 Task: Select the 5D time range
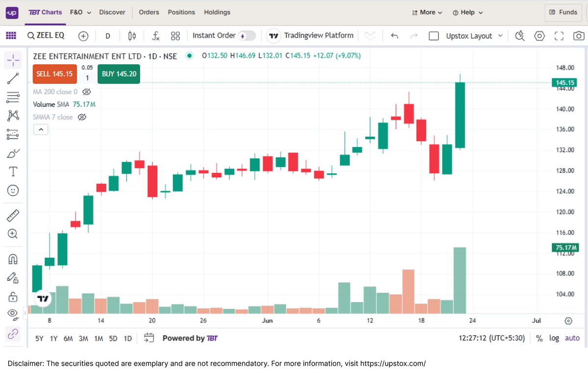(113, 338)
